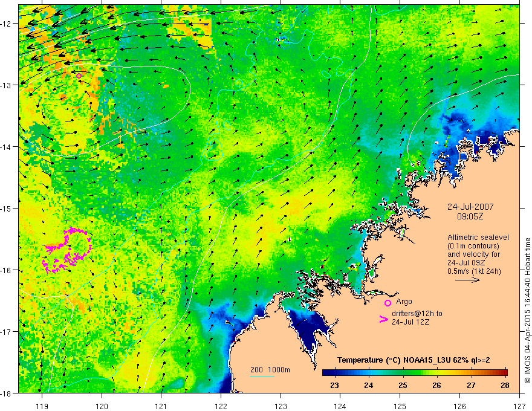The width and height of the screenshot is (532, 411).
Task: Click the -15 latitude axis label
Action: click(7, 208)
